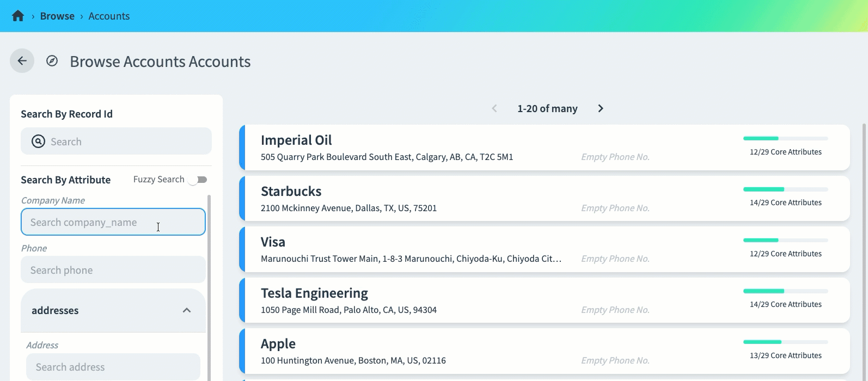Viewport: 868px width, 381px height.
Task: Open Browse in the breadcrumb
Action: pyautogui.click(x=57, y=16)
